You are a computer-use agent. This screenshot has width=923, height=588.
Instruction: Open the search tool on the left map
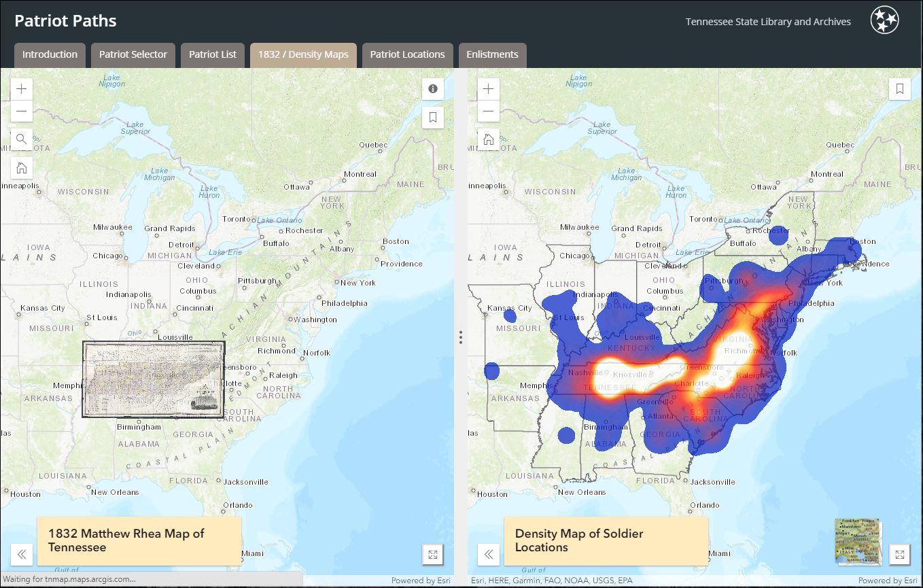tap(21, 139)
